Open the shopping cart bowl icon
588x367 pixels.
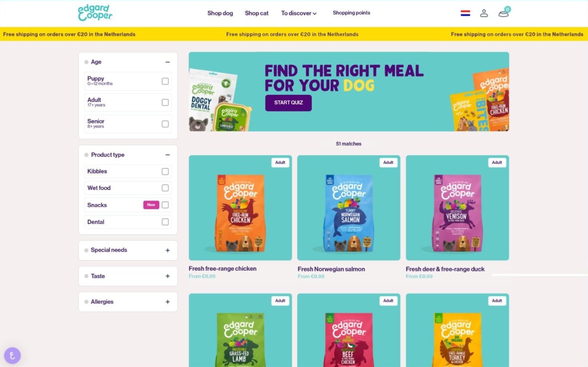point(504,13)
